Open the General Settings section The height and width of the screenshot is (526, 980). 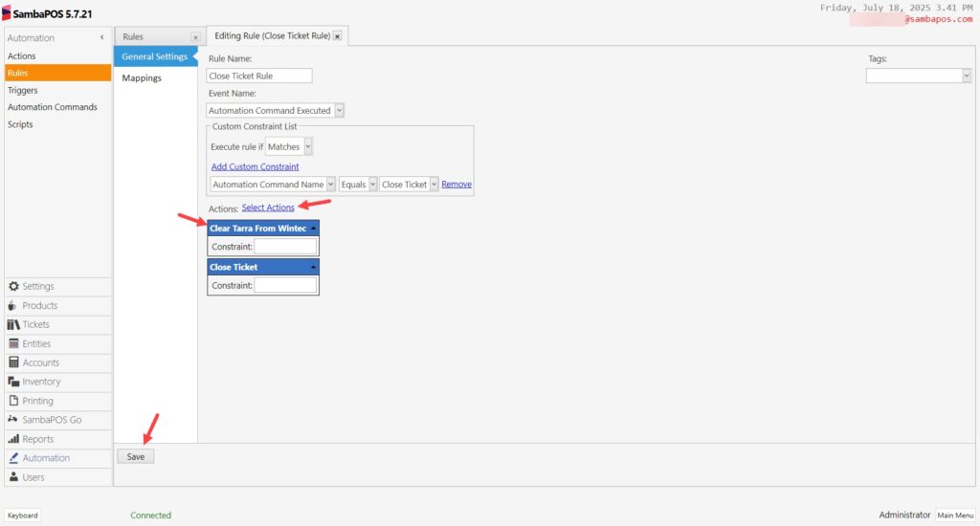click(x=155, y=56)
